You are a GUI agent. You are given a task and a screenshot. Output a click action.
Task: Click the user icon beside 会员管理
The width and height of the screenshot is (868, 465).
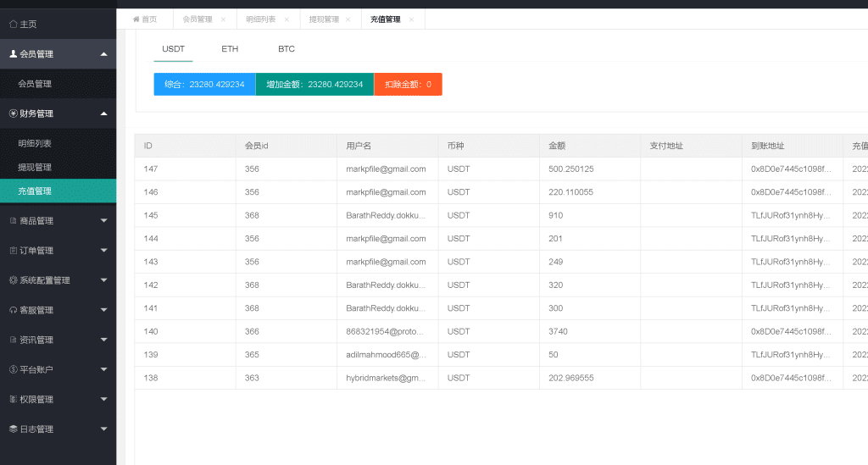coord(13,54)
